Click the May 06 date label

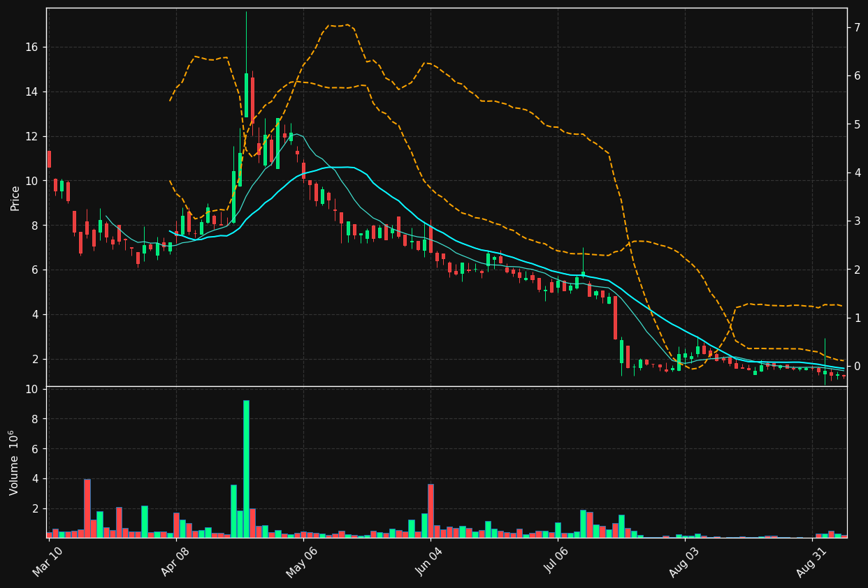(302, 561)
